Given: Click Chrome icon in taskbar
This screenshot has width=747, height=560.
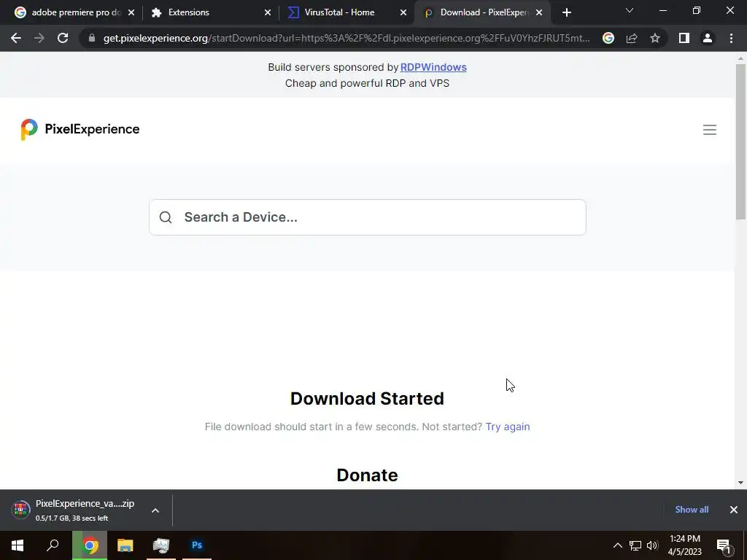Looking at the screenshot, I should tap(90, 545).
